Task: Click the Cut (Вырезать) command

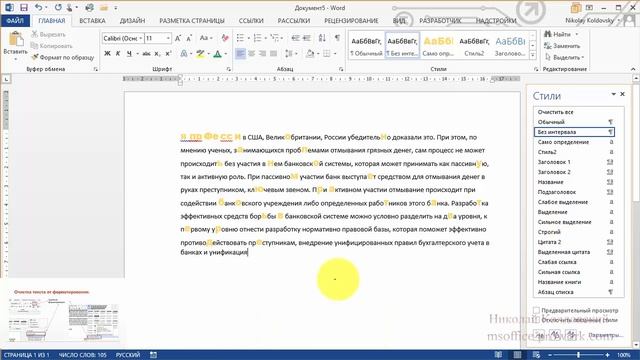Action: coord(48,35)
